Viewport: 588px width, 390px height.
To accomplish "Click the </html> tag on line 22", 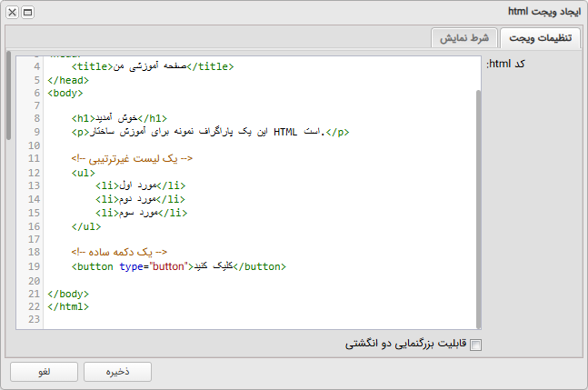I will pyautogui.click(x=68, y=306).
